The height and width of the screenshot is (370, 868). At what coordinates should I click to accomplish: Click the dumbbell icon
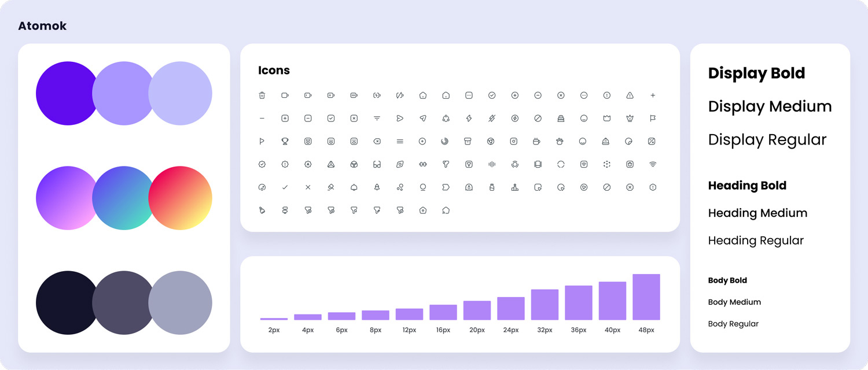click(423, 164)
